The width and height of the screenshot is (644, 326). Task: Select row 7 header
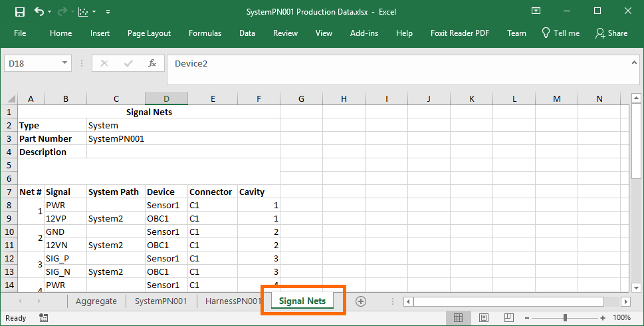9,192
